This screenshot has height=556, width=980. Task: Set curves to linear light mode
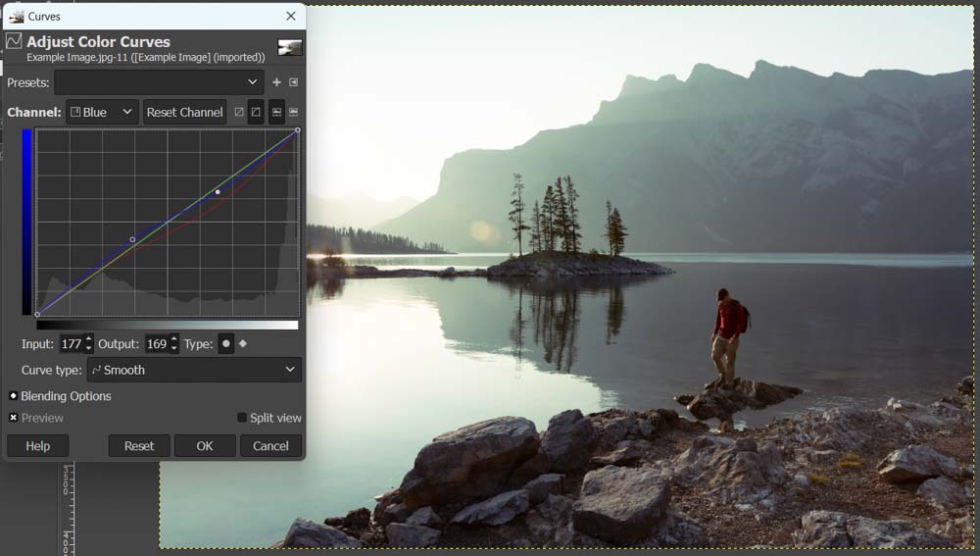click(x=239, y=112)
